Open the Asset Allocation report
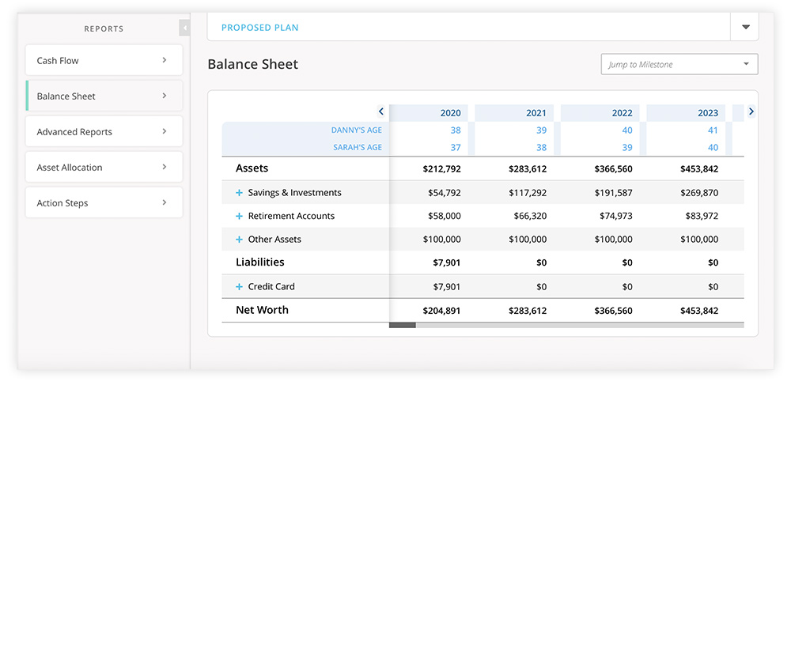 pos(104,168)
